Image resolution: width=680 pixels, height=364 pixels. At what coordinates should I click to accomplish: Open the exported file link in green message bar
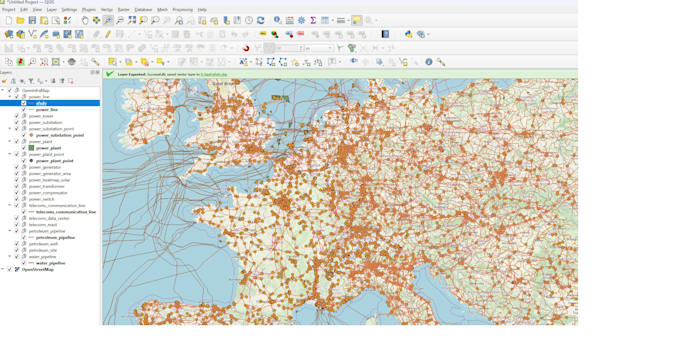click(x=213, y=75)
